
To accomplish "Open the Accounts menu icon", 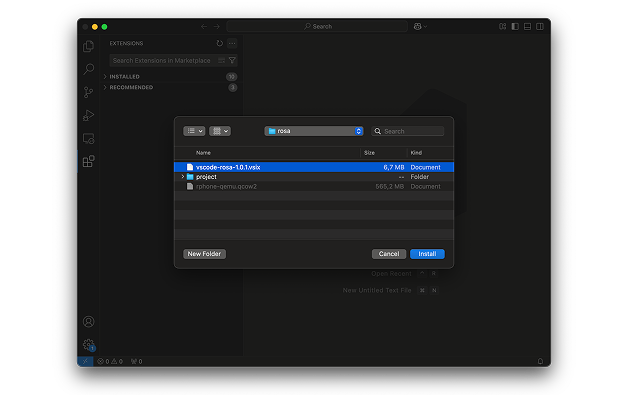I will click(89, 322).
